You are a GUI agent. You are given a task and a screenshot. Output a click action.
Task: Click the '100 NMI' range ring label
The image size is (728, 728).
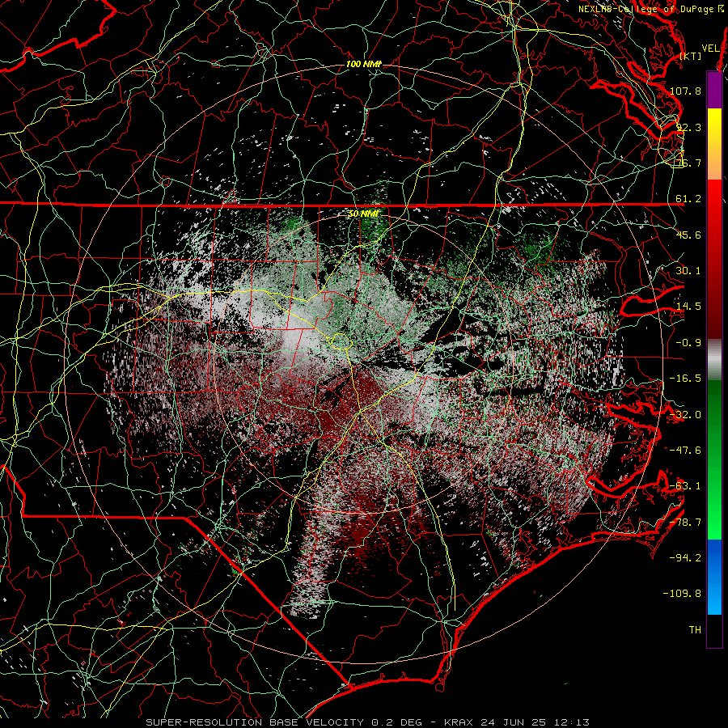(x=363, y=64)
